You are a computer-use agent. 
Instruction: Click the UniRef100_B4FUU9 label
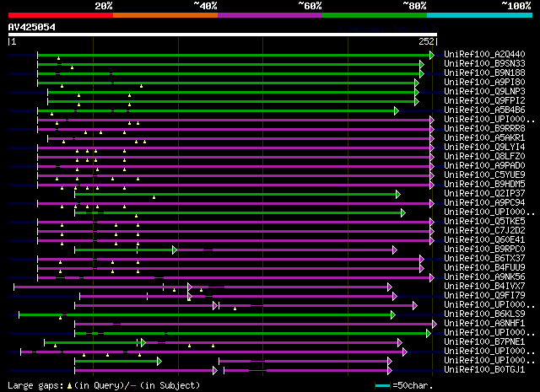point(484,267)
